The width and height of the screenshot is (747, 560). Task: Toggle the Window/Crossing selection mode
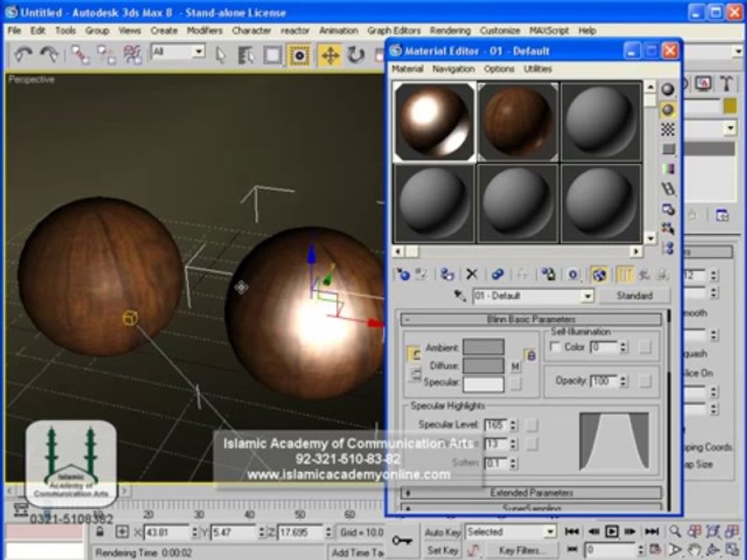click(x=299, y=55)
